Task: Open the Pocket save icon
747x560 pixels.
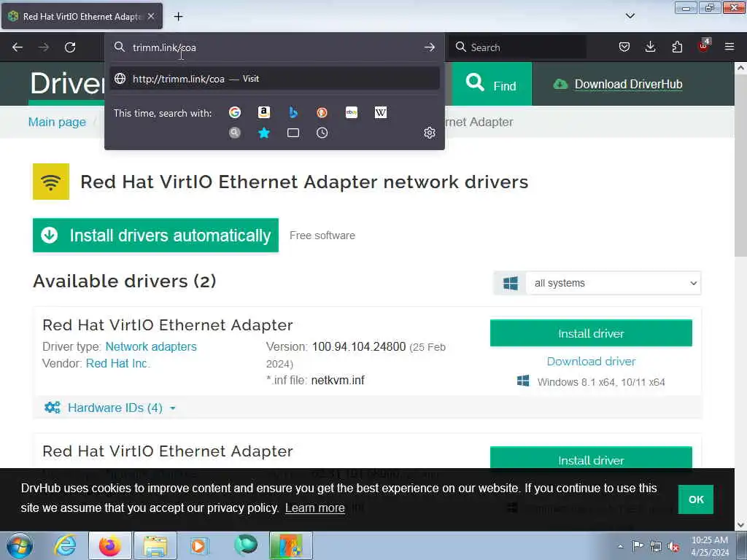Action: click(624, 47)
